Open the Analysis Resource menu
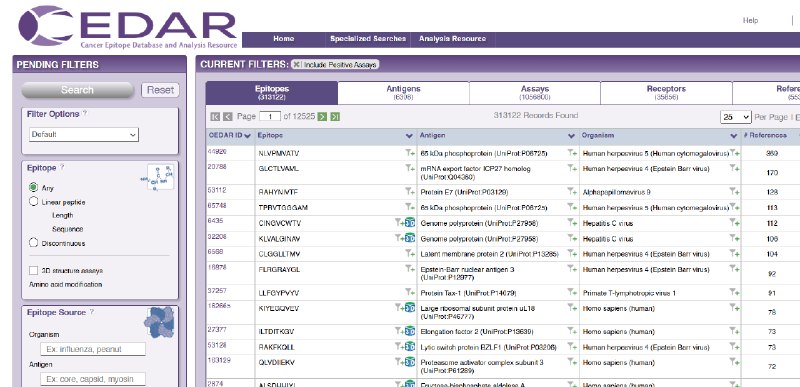Screen dimensions: 800x387 tap(452, 39)
